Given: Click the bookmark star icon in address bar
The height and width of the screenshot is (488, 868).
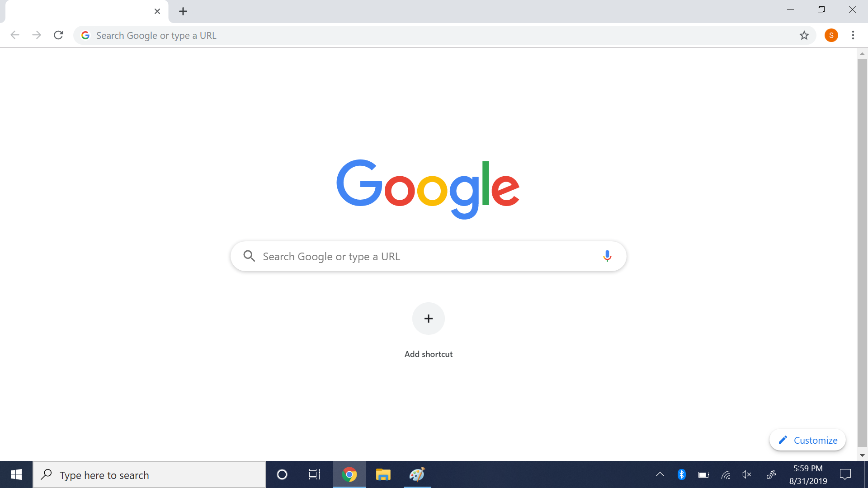Looking at the screenshot, I should tap(804, 34).
